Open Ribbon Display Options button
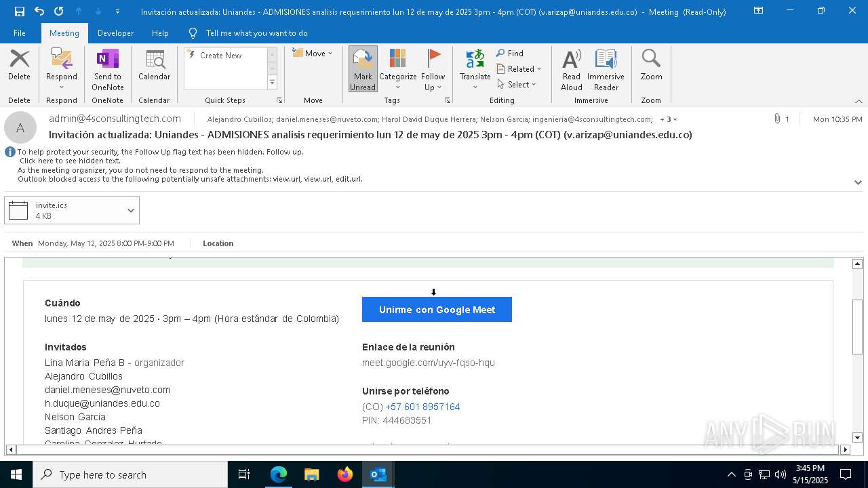The width and height of the screenshot is (868, 488). pos(758,11)
